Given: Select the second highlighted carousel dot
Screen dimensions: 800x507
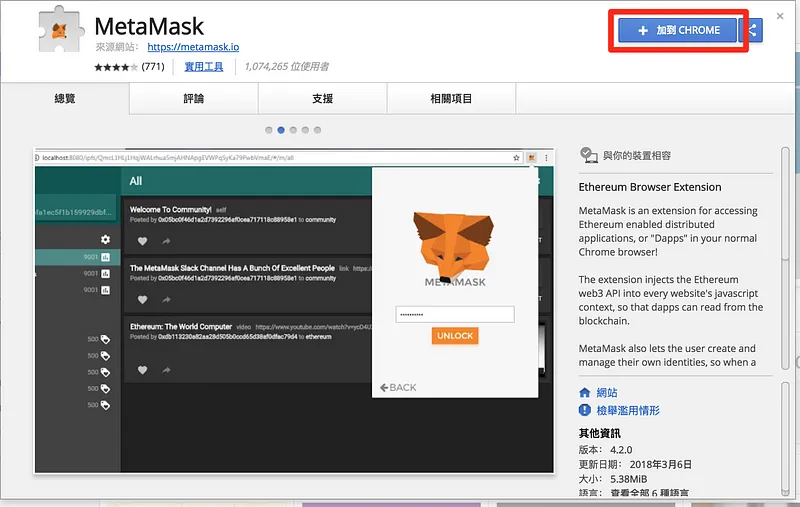Looking at the screenshot, I should point(281,130).
